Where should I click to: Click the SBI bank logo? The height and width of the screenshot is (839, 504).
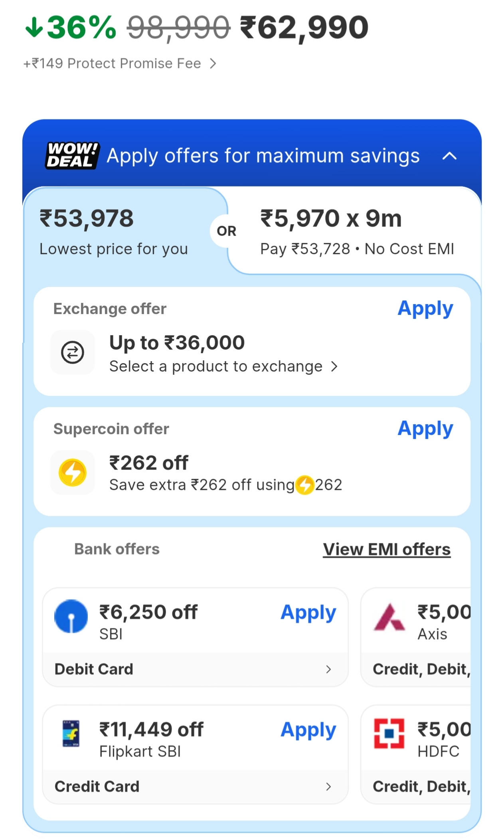(71, 616)
